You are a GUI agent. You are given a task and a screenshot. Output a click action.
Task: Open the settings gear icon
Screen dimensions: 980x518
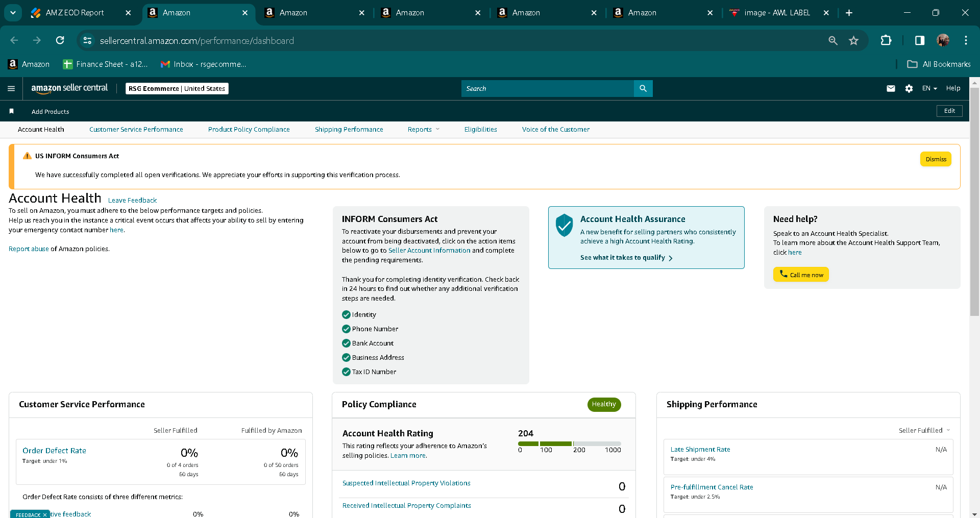[x=909, y=88]
